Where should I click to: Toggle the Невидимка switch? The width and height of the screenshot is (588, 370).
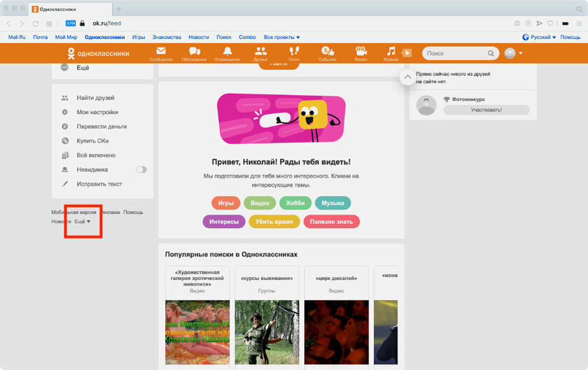click(141, 169)
